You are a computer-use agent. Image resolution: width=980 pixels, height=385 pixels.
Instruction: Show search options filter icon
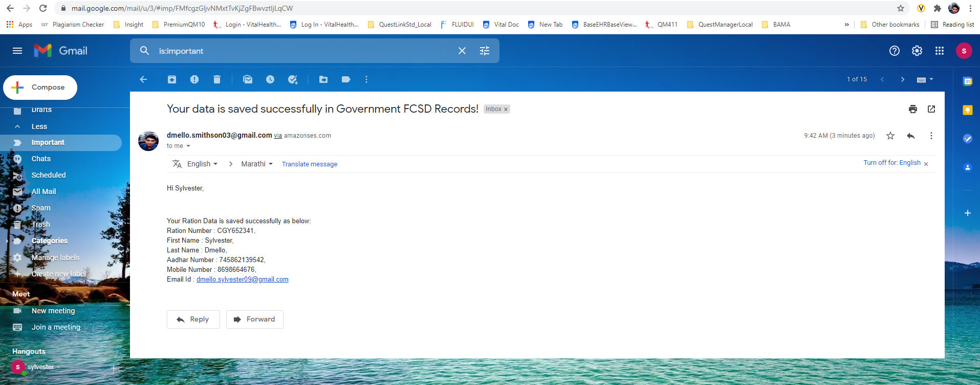coord(485,51)
